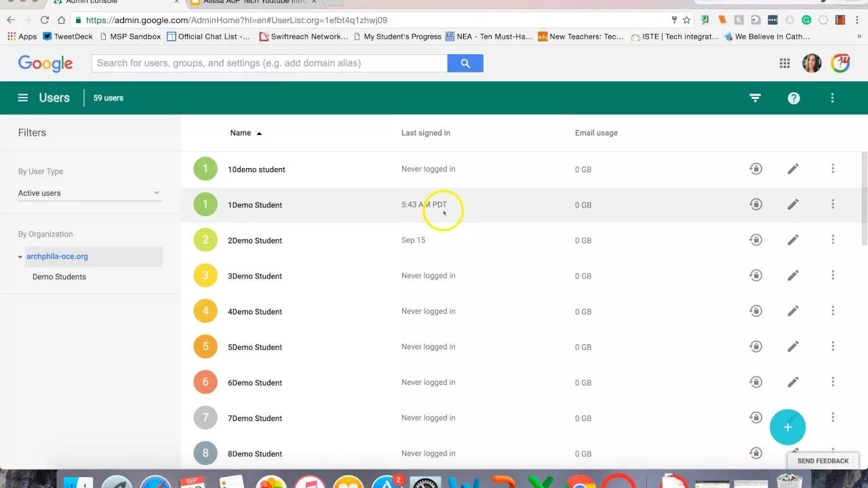This screenshot has width=868, height=488.
Task: Open the user account avatar
Action: 812,63
